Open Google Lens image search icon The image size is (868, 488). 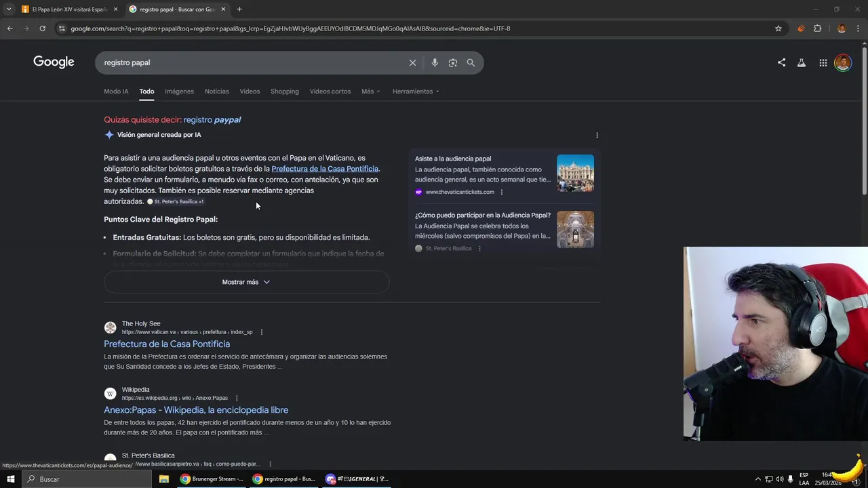click(x=452, y=62)
